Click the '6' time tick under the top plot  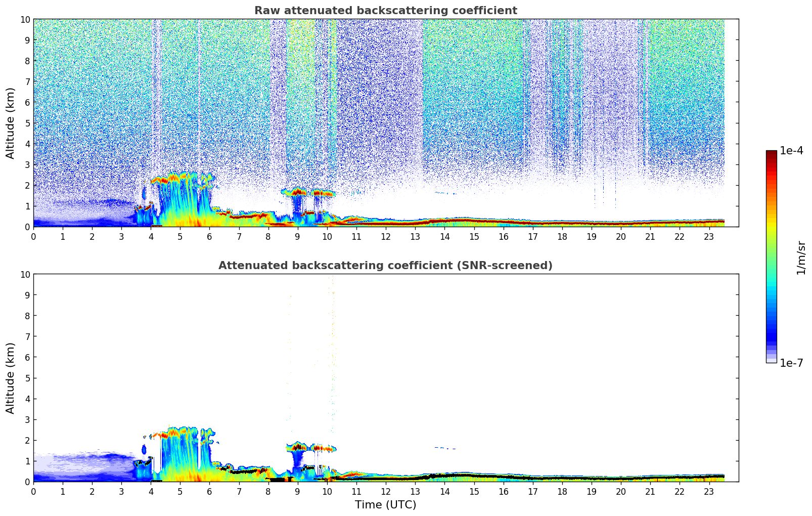pos(210,237)
